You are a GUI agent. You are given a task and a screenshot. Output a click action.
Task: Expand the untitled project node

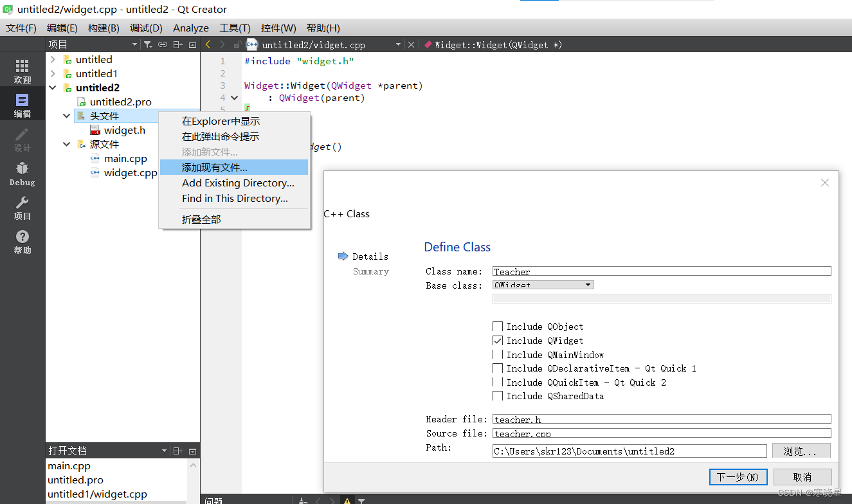(53, 59)
